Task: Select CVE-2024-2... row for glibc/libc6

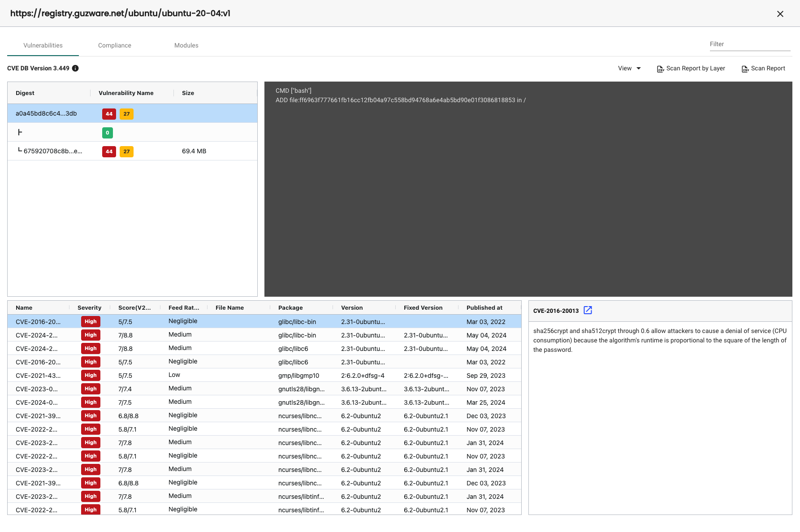Action: [264, 348]
